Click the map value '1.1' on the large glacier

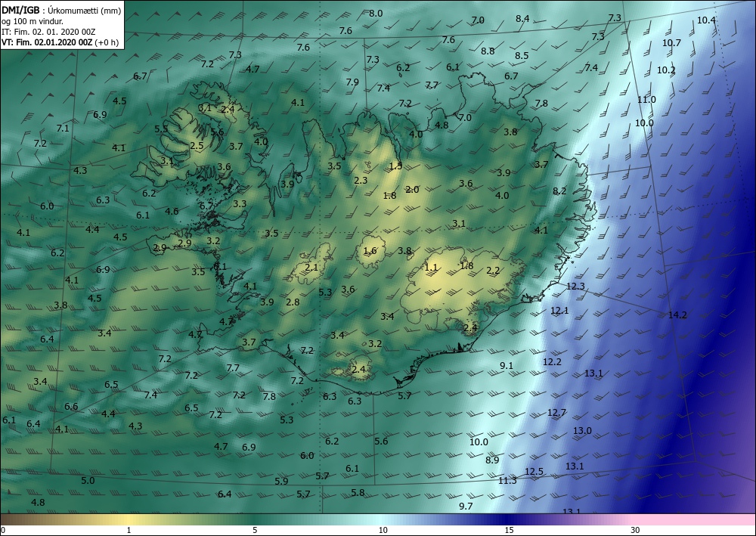coord(431,267)
